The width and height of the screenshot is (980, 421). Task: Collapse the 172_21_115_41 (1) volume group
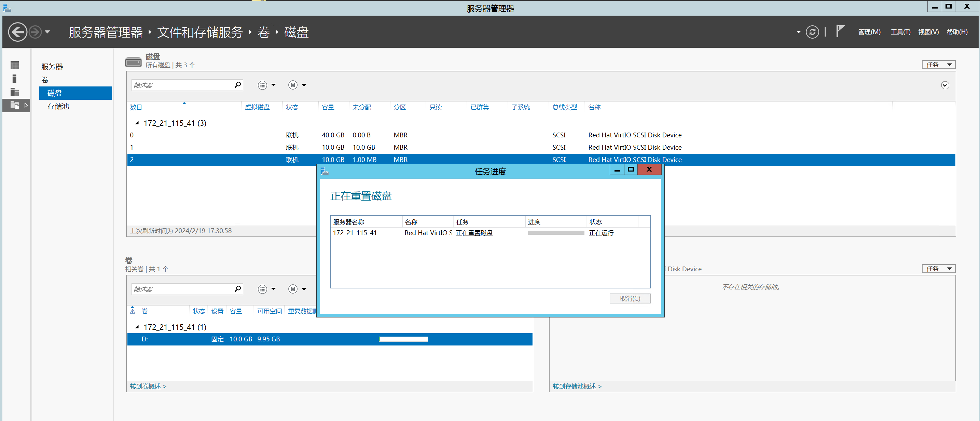click(x=137, y=327)
